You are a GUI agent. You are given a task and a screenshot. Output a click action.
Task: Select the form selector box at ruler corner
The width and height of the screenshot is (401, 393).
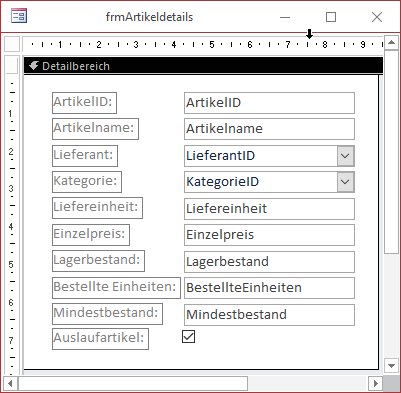click(12, 44)
